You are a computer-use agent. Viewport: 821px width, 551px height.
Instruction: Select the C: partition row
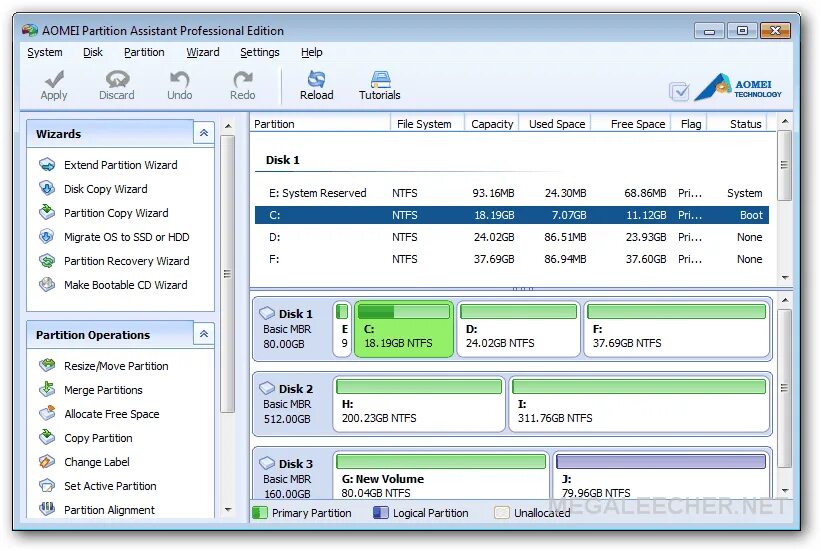[x=512, y=215]
